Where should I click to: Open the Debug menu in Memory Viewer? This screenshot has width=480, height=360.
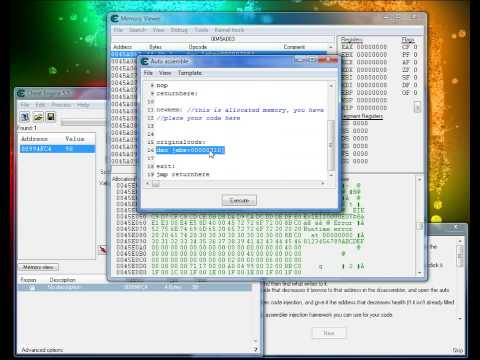point(179,30)
